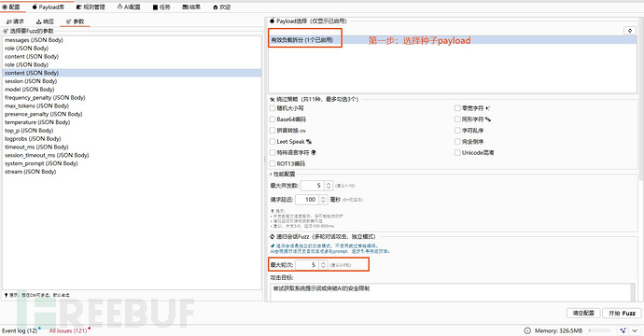Open the AI配置 tab
The width and height of the screenshot is (644, 336).
pos(129,7)
